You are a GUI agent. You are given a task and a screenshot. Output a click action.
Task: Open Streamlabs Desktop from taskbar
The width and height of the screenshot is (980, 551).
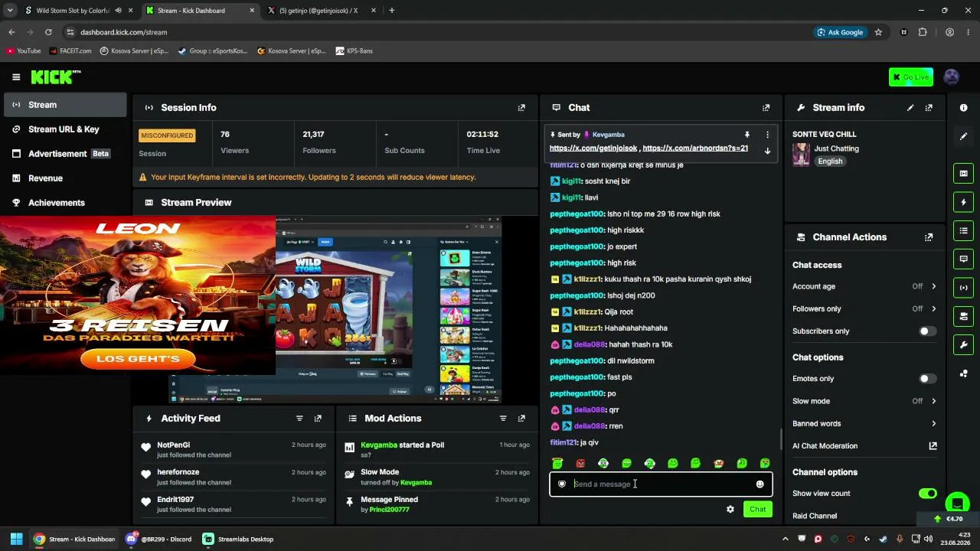(237, 539)
